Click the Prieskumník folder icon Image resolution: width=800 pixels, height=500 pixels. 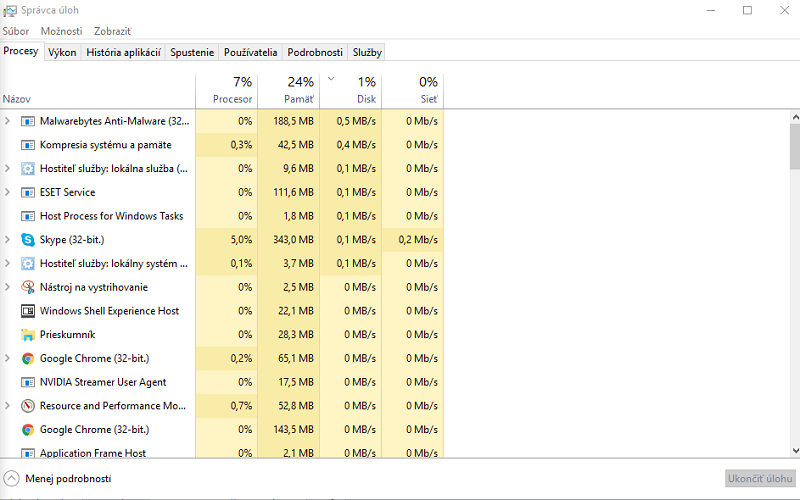(x=28, y=335)
